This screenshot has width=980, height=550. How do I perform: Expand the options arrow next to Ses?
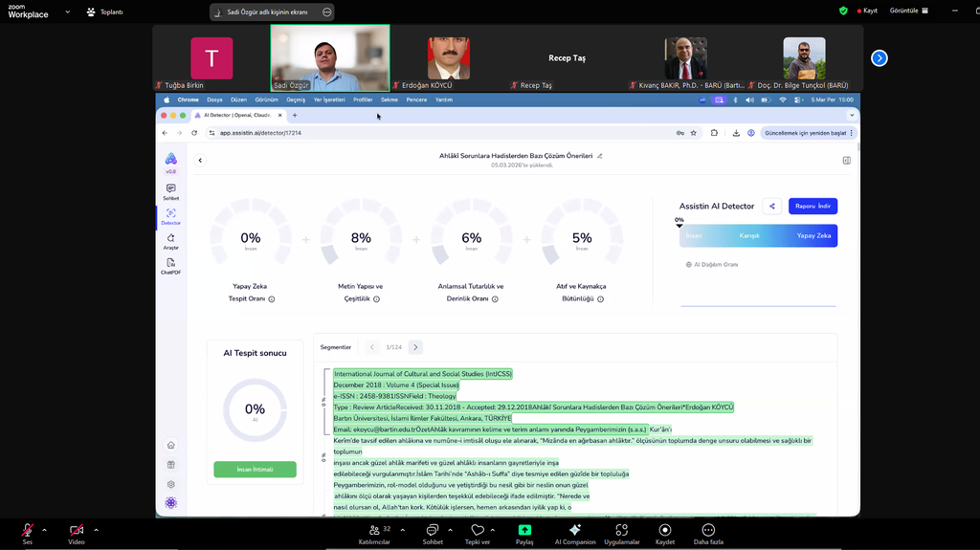[45, 529]
